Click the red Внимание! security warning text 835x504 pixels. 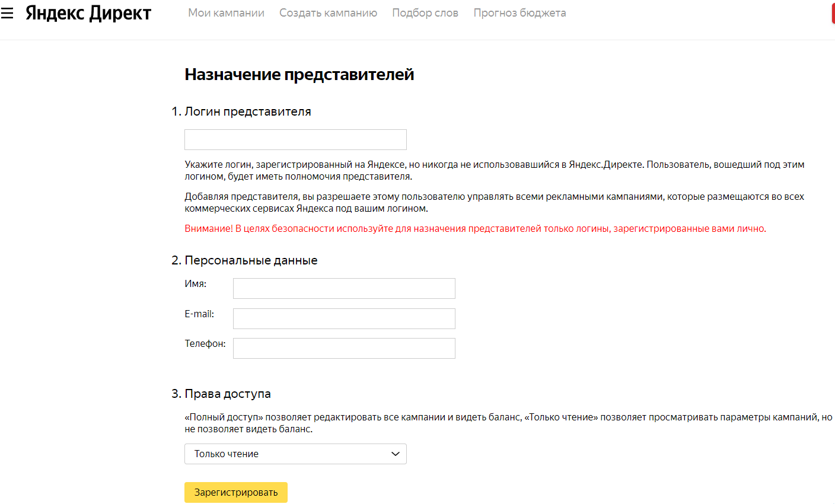click(474, 229)
